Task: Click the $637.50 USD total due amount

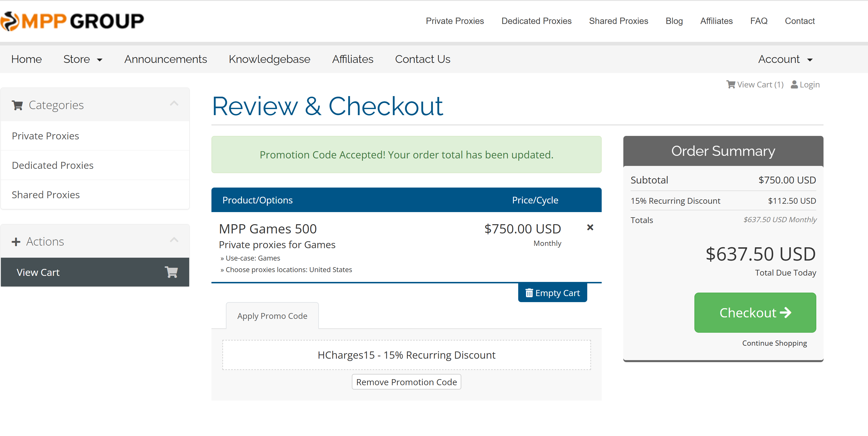Action: [x=761, y=254]
